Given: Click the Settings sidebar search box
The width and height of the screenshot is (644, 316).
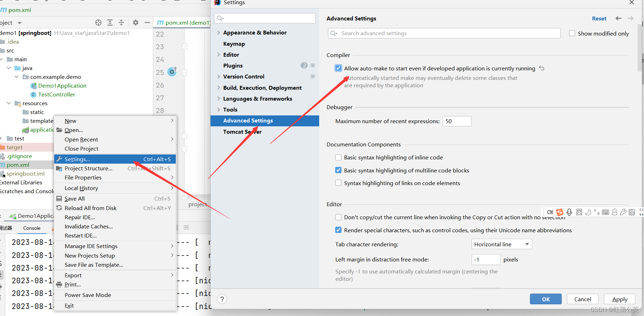Looking at the screenshot, I should point(265,18).
